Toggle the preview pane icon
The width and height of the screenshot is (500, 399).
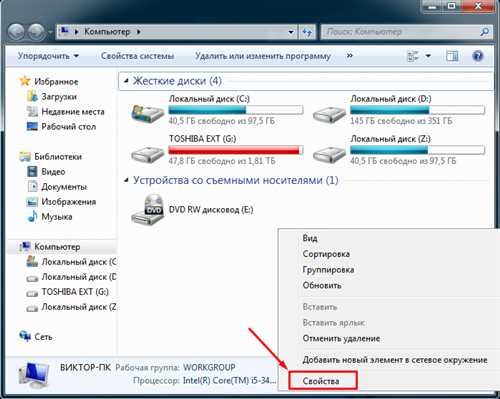click(x=452, y=56)
